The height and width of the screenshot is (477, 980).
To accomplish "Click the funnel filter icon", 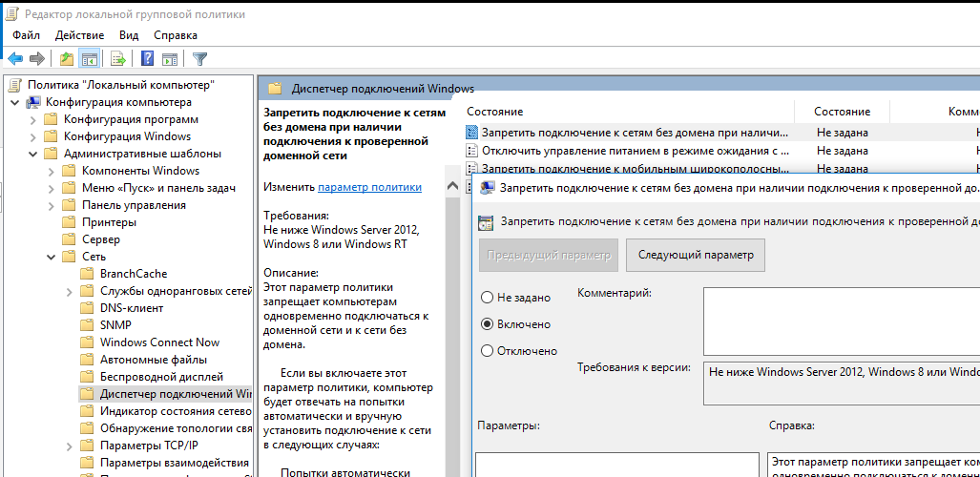I will point(199,59).
